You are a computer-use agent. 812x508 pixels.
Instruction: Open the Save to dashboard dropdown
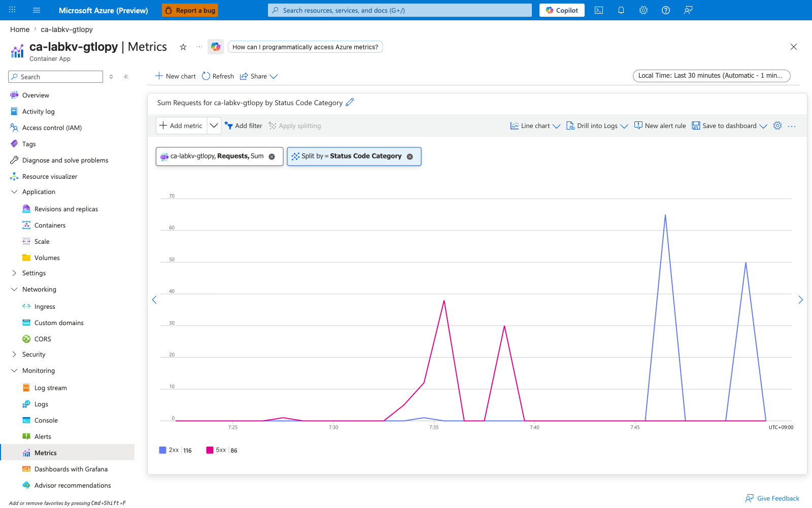[x=730, y=125]
